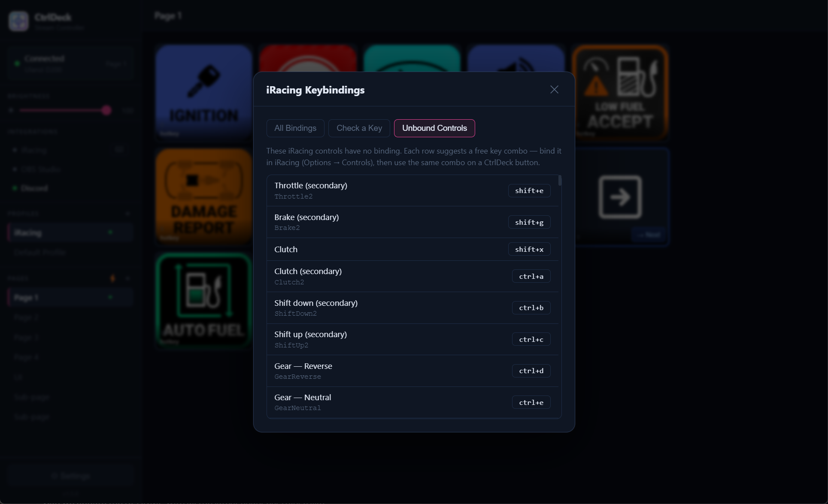The image size is (828, 504).
Task: Select the Brake (secondary) label
Action: click(306, 217)
